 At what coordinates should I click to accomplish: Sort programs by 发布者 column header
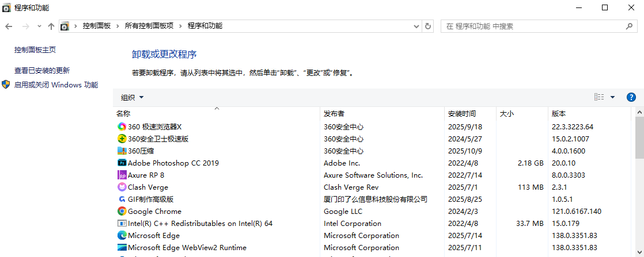[334, 113]
